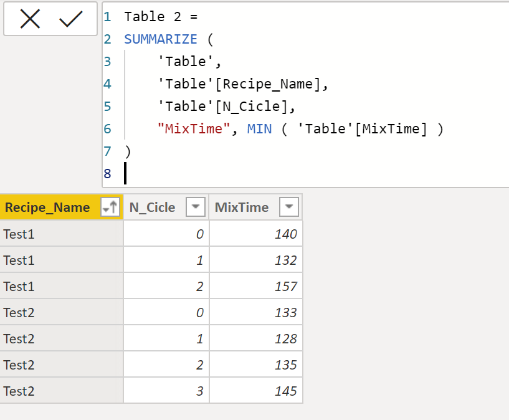Click the 'Table 2 =' text on line 1
This screenshot has width=509, height=420.
tap(161, 17)
